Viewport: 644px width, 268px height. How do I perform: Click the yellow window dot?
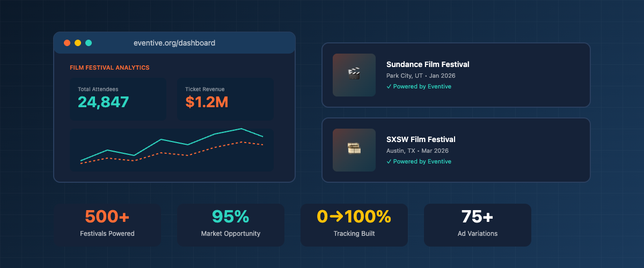point(78,43)
